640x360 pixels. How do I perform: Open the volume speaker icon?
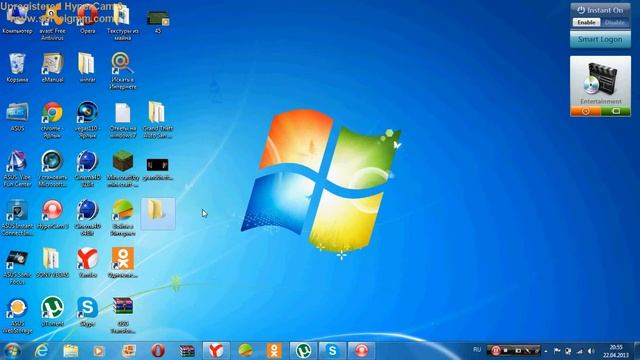pyautogui.click(x=591, y=351)
